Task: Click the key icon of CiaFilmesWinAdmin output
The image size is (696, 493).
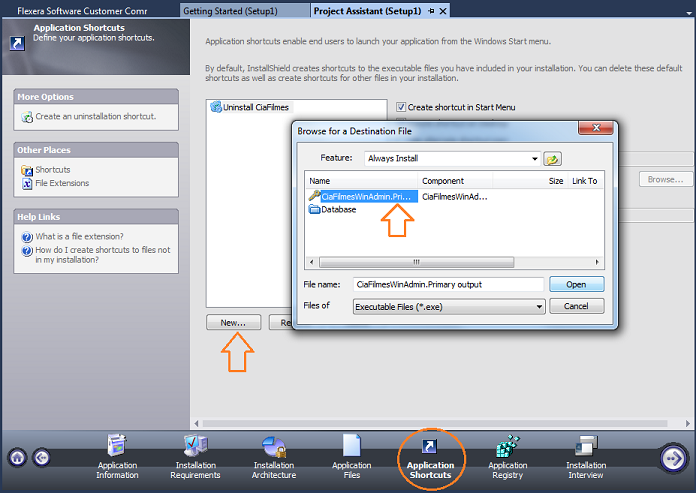Action: coord(315,196)
